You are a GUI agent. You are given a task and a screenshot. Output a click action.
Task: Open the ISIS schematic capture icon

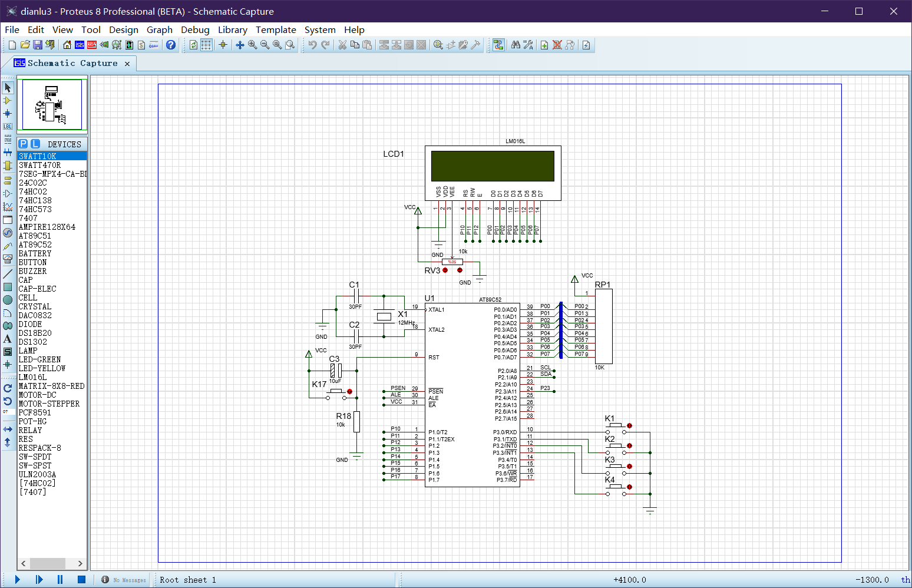[x=79, y=45]
